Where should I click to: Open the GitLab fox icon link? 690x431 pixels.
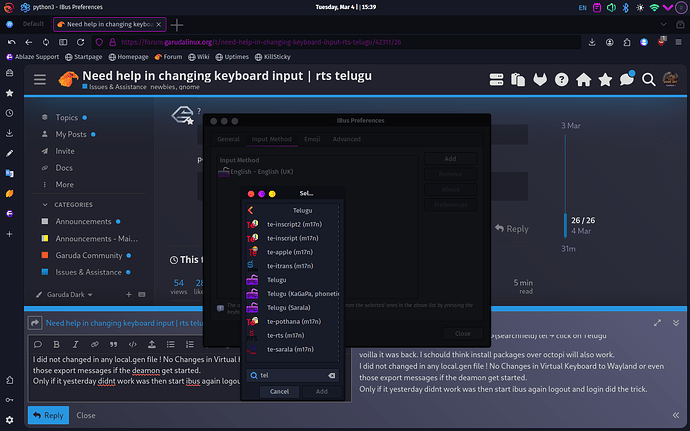540,80
